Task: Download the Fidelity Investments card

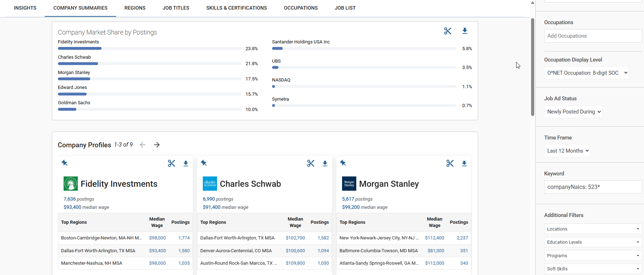Action: (x=186, y=164)
